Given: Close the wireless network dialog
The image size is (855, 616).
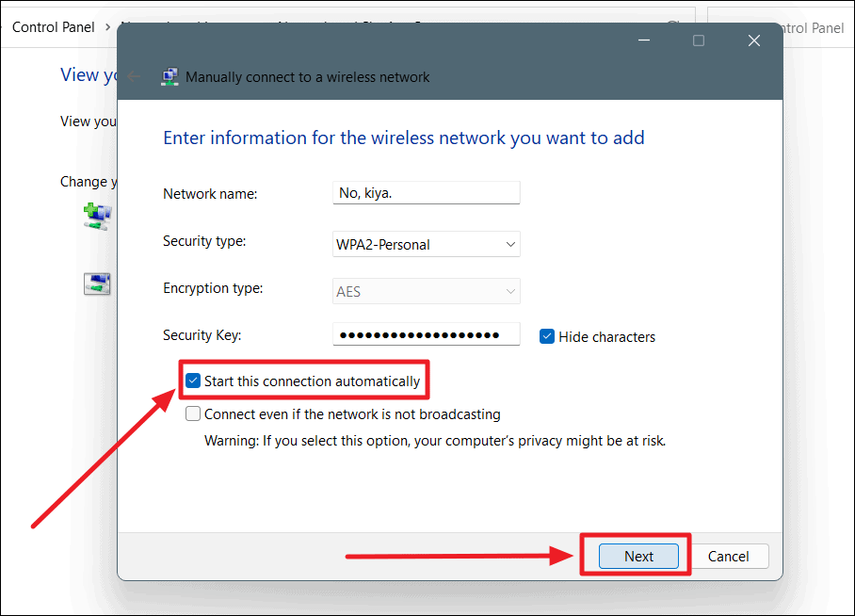Looking at the screenshot, I should point(753,41).
